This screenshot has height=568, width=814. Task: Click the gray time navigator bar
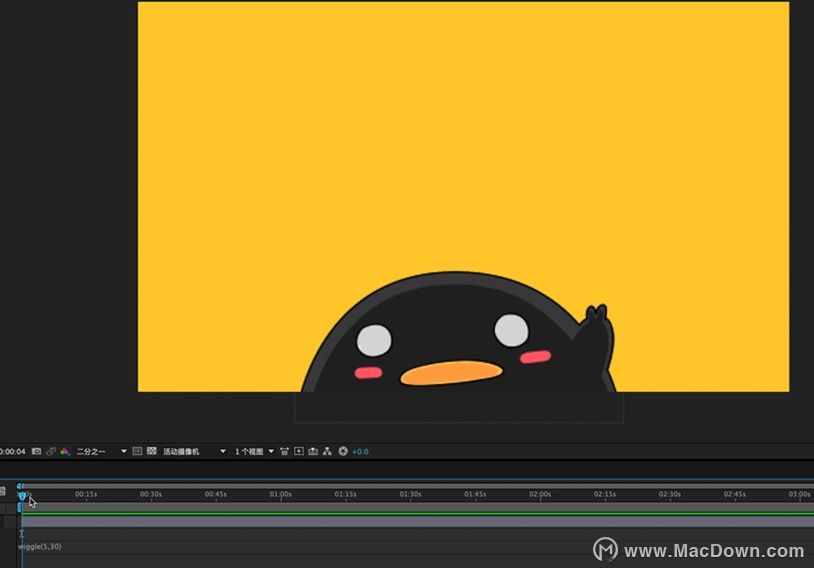pos(417,486)
